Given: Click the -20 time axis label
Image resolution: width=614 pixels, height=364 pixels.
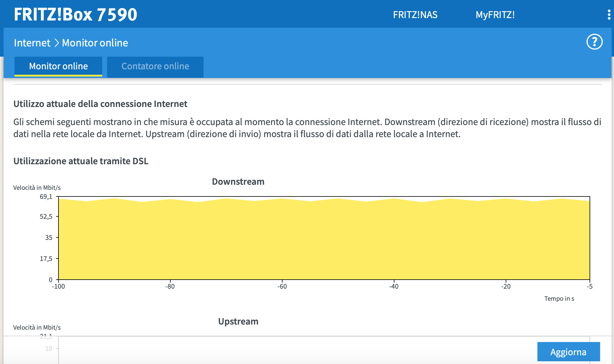Looking at the screenshot, I should 506,287.
